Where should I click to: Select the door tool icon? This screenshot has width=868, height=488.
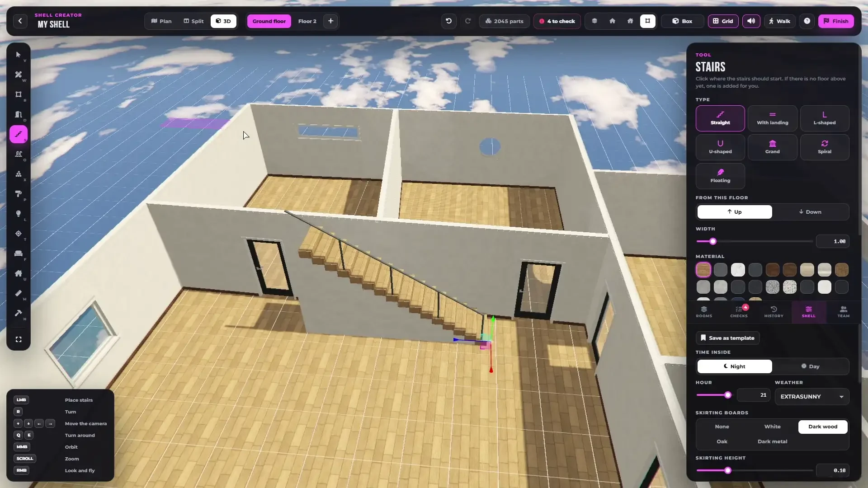click(19, 114)
